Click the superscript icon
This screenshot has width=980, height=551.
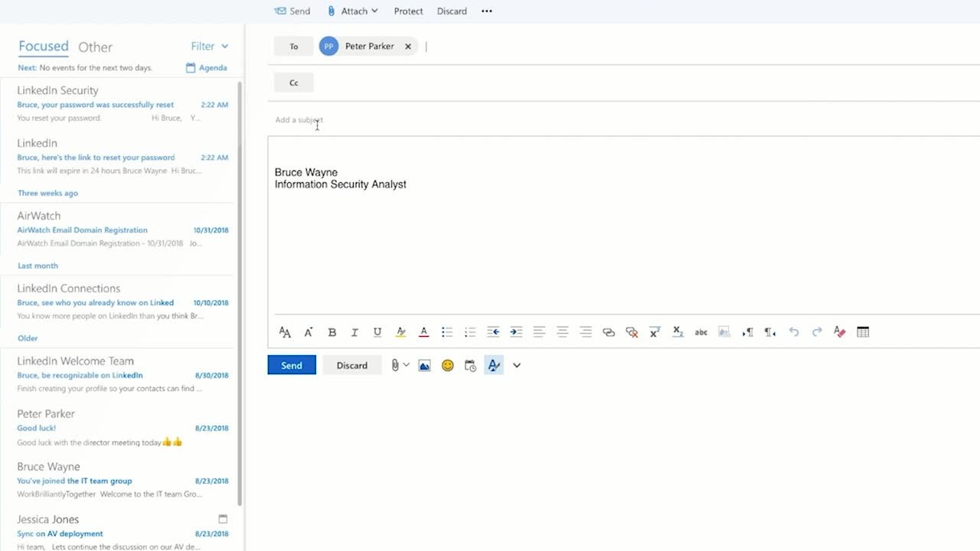coord(655,332)
